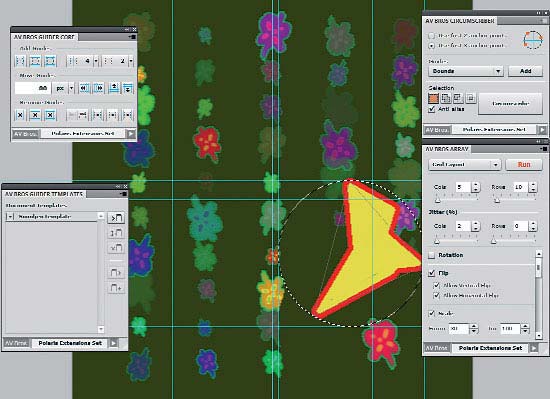This screenshot has width=550, height=399.
Task: Select the first radio option in Circumscriber
Action: [x=431, y=35]
